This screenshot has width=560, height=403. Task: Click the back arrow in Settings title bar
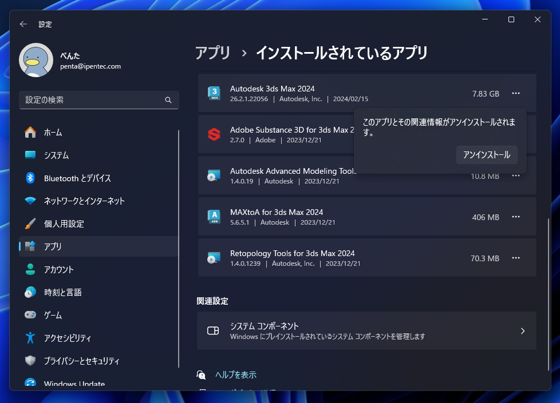click(x=24, y=24)
